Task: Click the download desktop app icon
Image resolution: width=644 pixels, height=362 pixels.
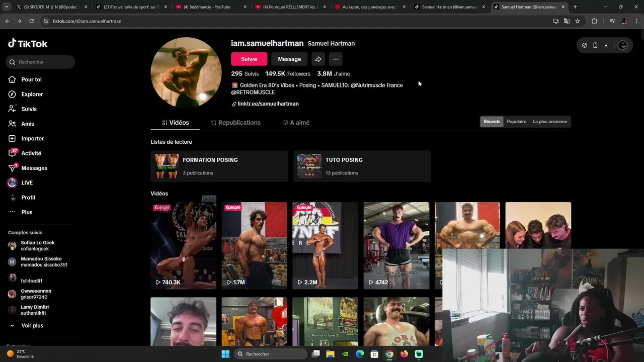Action: pos(606,45)
